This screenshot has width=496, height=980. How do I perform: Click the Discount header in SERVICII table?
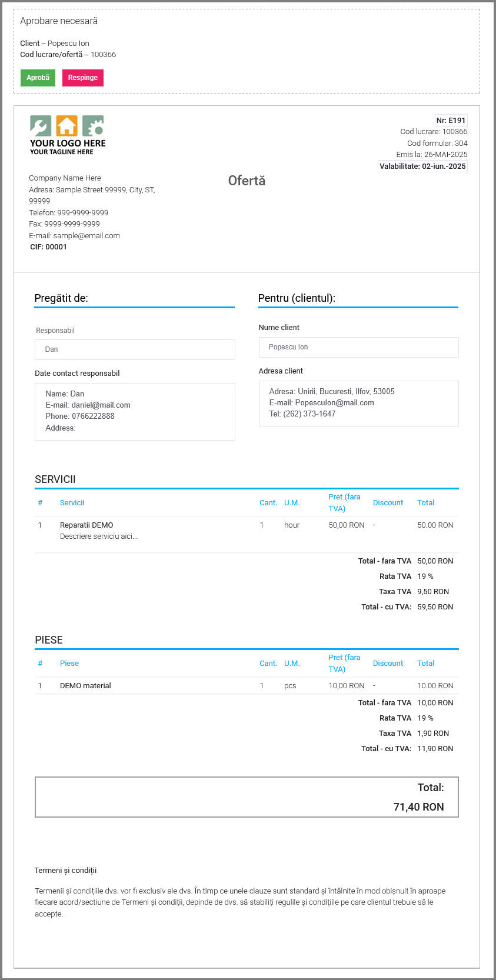[388, 503]
